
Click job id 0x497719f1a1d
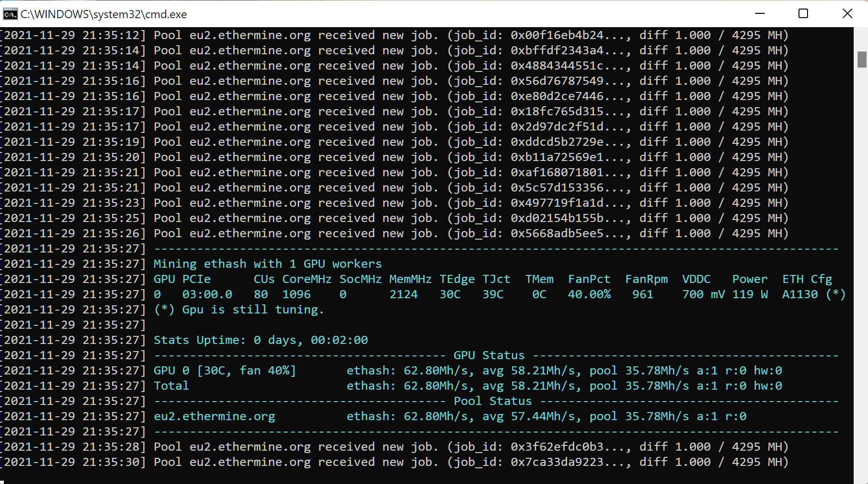pyautogui.click(x=557, y=203)
